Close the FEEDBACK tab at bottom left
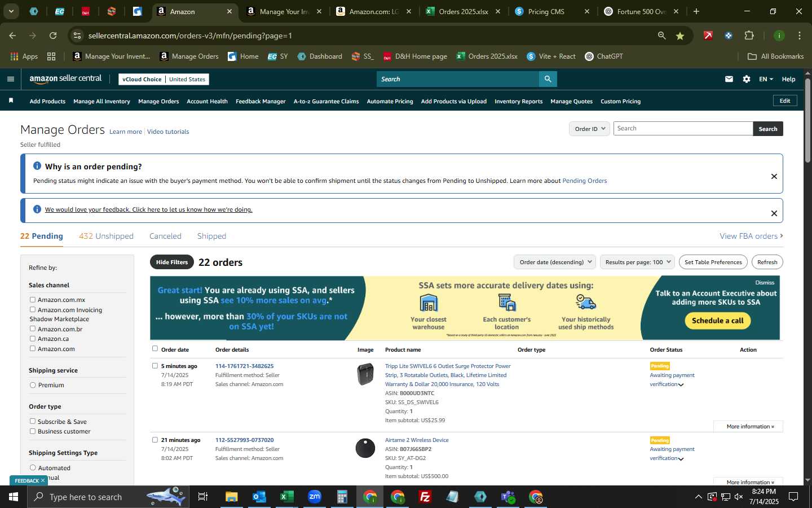Screen dimensions: 812x508 42,480
